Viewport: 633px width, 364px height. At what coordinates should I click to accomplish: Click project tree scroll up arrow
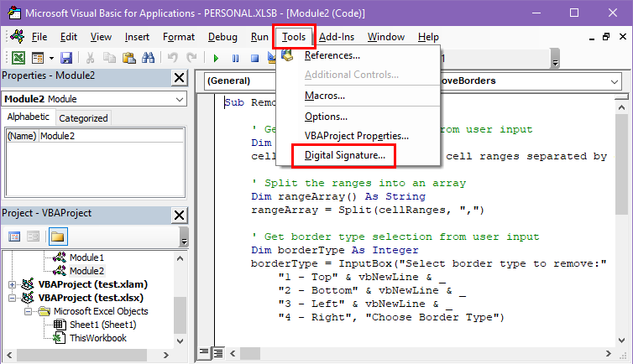[180, 258]
